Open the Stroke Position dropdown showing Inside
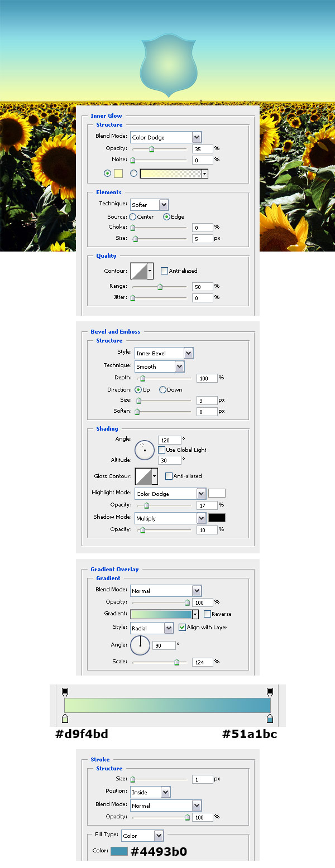Screen dimensions: 335x868 click(x=150, y=792)
